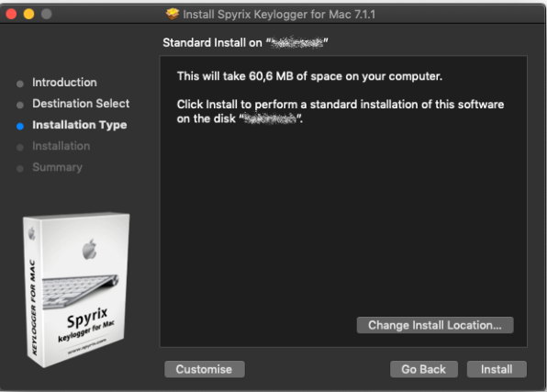Select the Installation Type step
547x392 pixels.
80,125
